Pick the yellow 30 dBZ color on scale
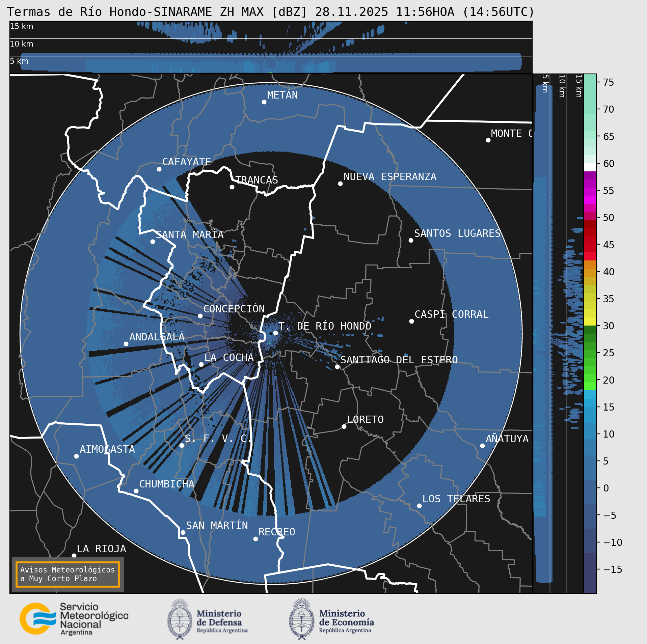The height and width of the screenshot is (644, 647). [590, 321]
